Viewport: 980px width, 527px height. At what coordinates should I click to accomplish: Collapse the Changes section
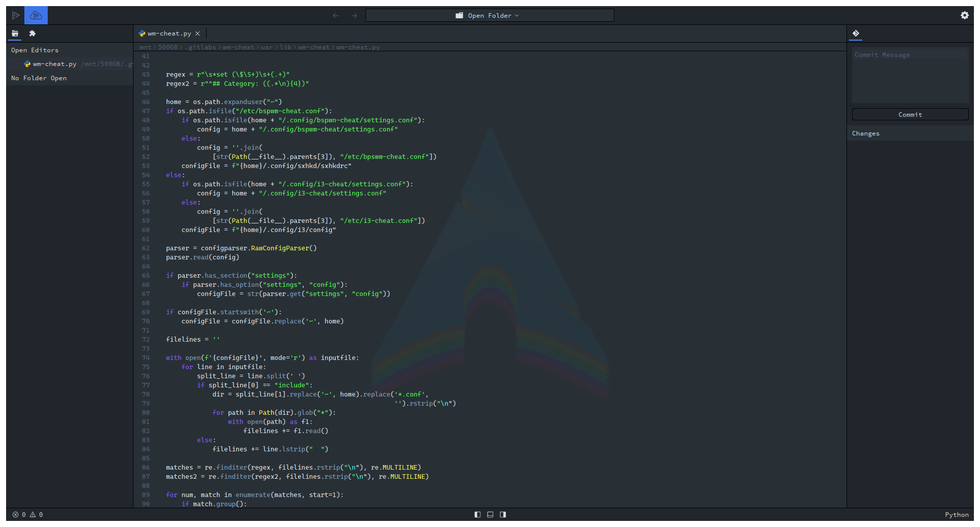(x=910, y=134)
